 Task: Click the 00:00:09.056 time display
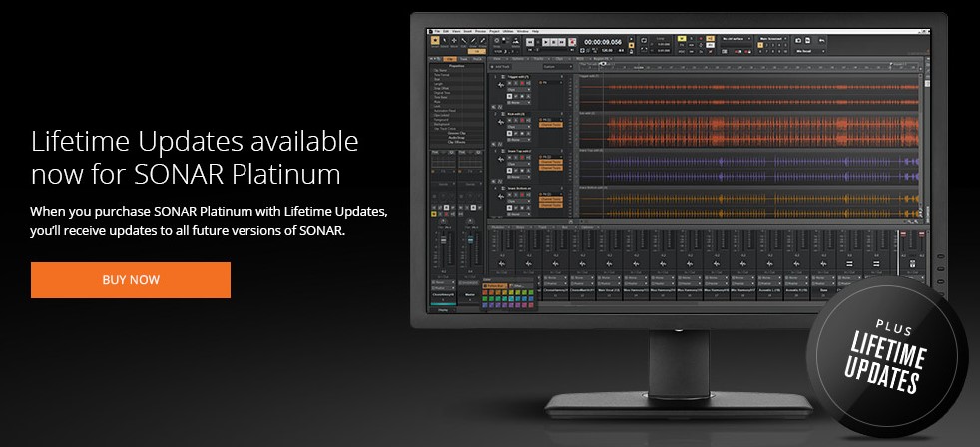pyautogui.click(x=603, y=42)
